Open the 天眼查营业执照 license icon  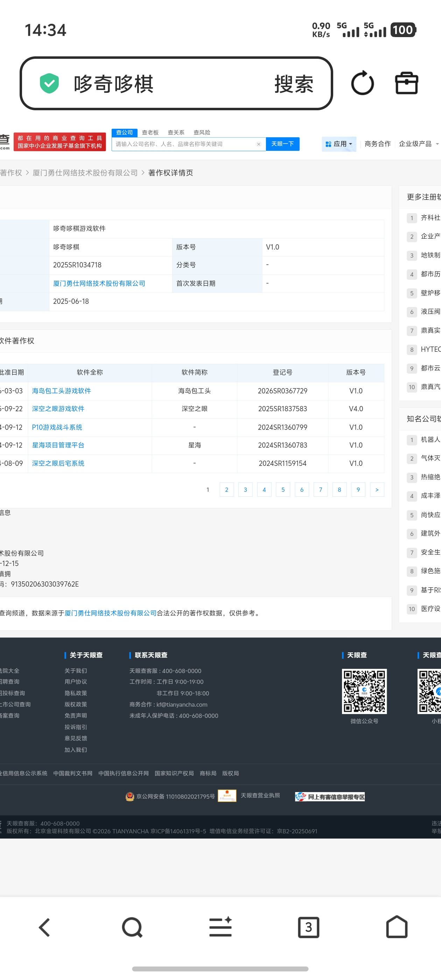227,796
